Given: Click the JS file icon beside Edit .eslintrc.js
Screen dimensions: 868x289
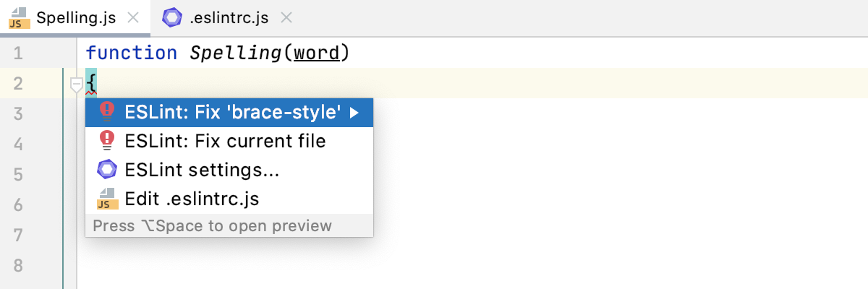Looking at the screenshot, I should [106, 199].
